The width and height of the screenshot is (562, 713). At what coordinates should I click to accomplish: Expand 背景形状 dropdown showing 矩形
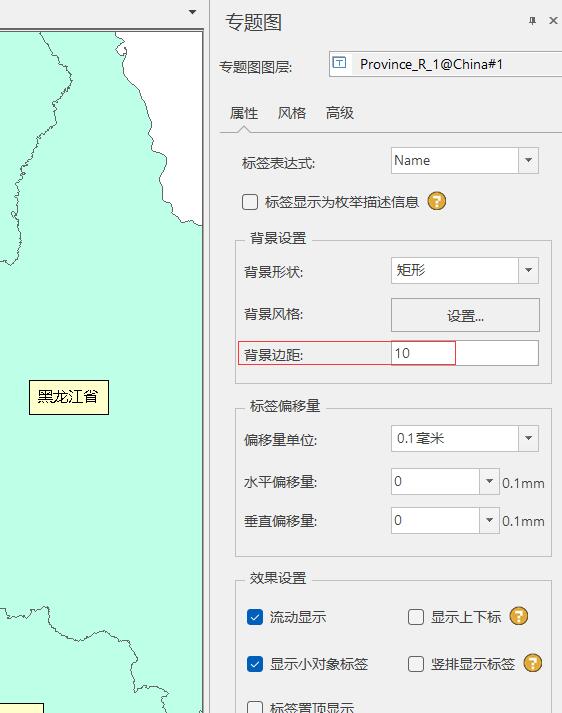point(528,271)
